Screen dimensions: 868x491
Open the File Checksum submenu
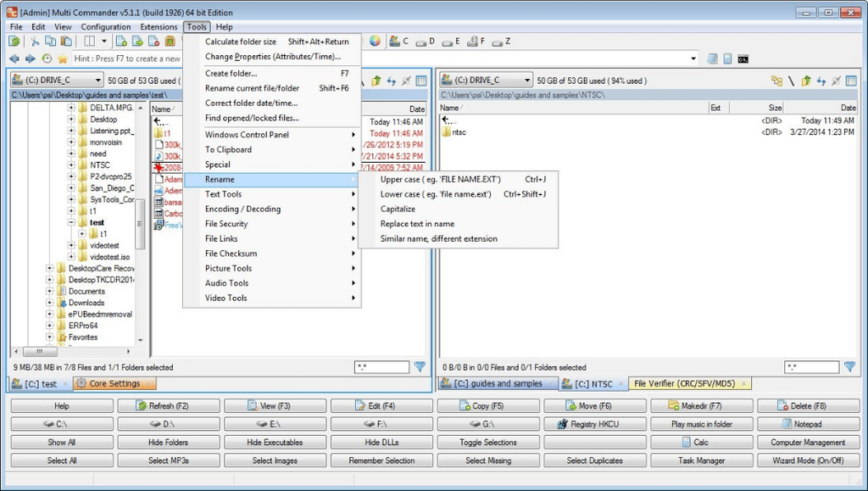(x=272, y=254)
